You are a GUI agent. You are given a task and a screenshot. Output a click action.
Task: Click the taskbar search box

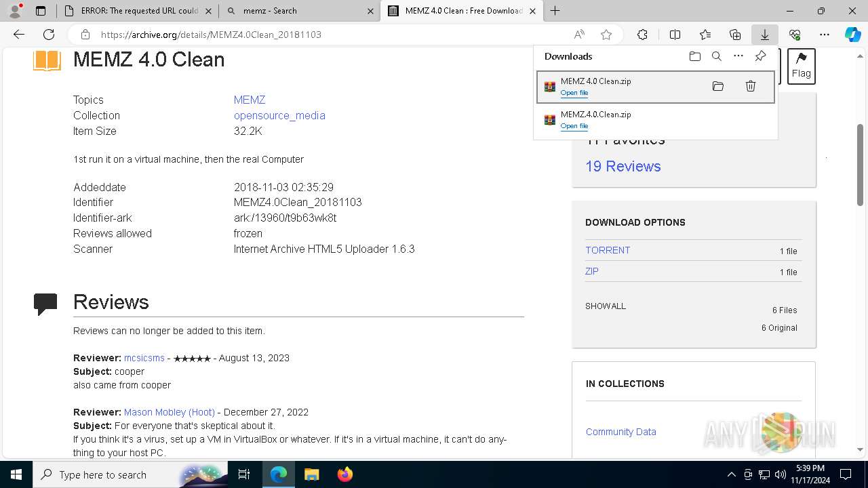click(x=129, y=474)
